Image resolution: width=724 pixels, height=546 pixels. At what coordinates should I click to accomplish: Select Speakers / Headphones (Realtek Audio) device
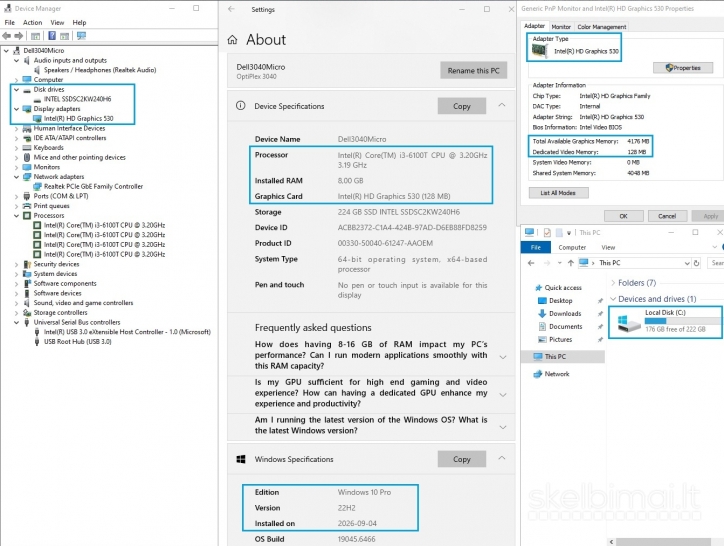[x=100, y=70]
